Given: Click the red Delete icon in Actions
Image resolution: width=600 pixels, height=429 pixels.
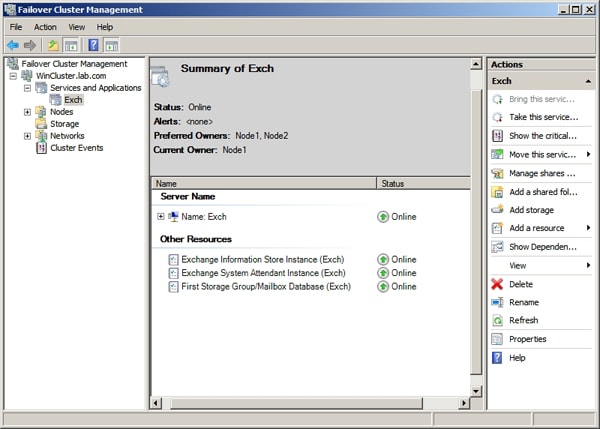Looking at the screenshot, I should pos(498,284).
